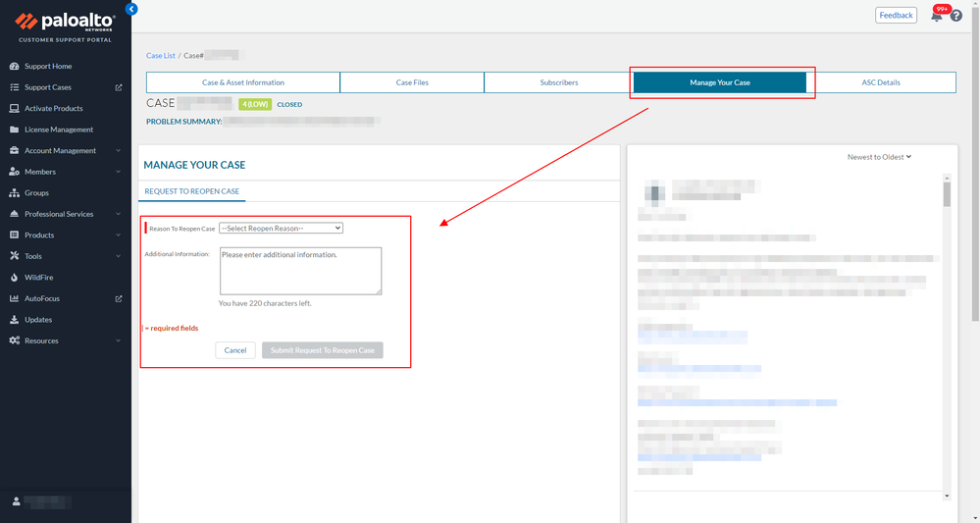Click the AutoFocus chart icon

14,298
